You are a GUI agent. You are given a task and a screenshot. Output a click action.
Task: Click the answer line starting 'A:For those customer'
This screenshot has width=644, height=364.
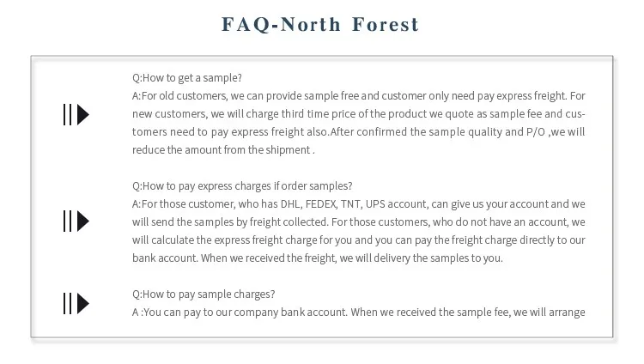click(358, 204)
